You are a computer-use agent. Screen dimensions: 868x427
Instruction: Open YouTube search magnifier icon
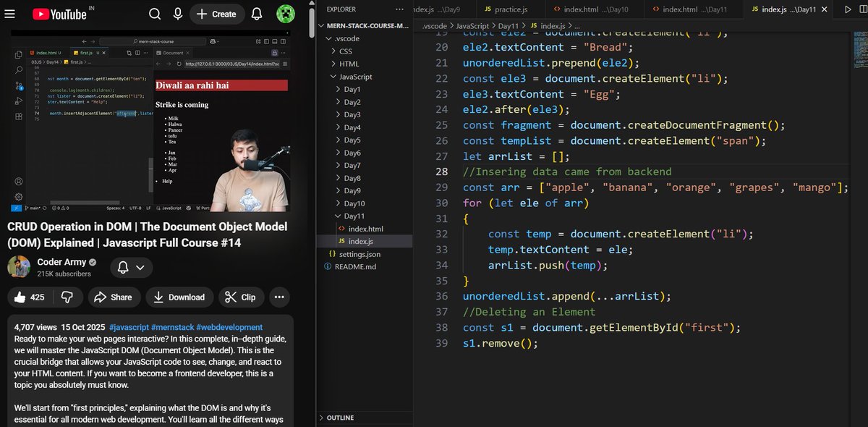point(155,14)
